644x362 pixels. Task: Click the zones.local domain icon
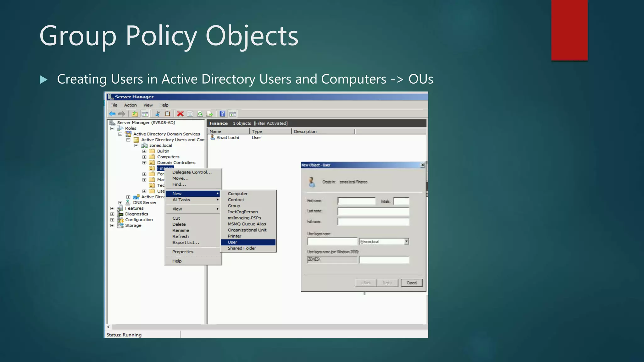(x=144, y=145)
